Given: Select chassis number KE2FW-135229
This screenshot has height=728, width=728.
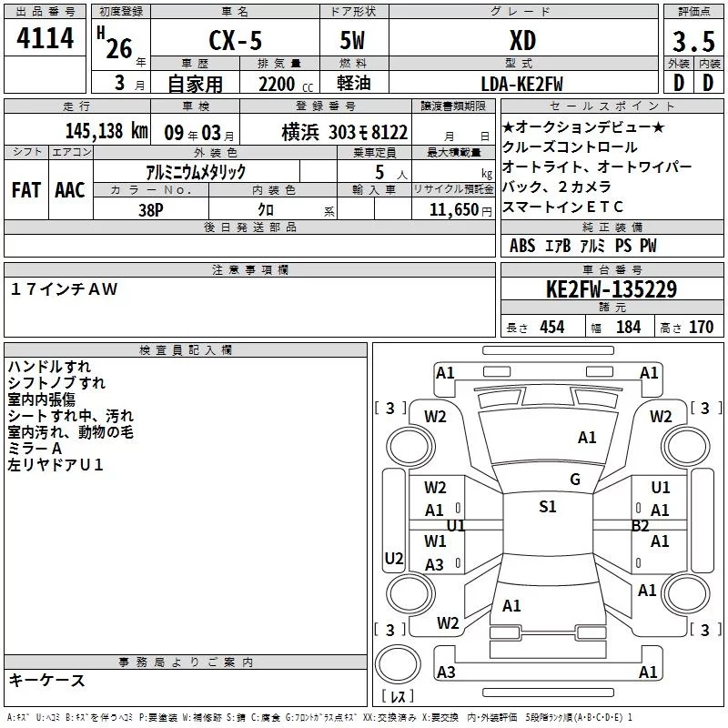Looking at the screenshot, I should point(612,288).
